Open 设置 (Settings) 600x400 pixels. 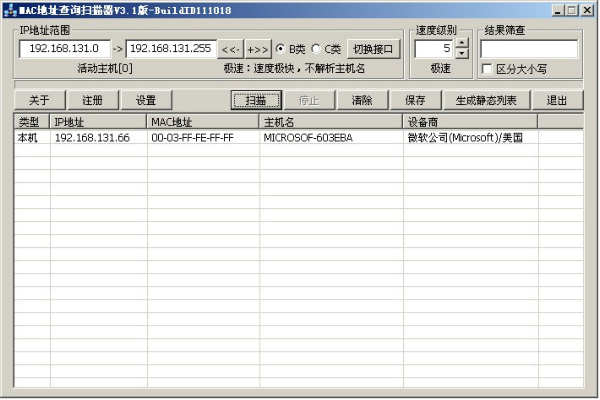coord(146,100)
